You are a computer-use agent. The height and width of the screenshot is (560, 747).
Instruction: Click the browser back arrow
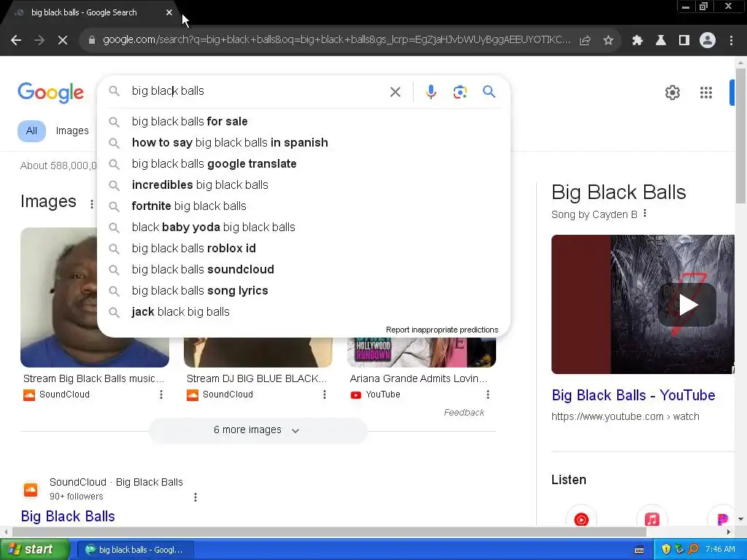pyautogui.click(x=16, y=41)
